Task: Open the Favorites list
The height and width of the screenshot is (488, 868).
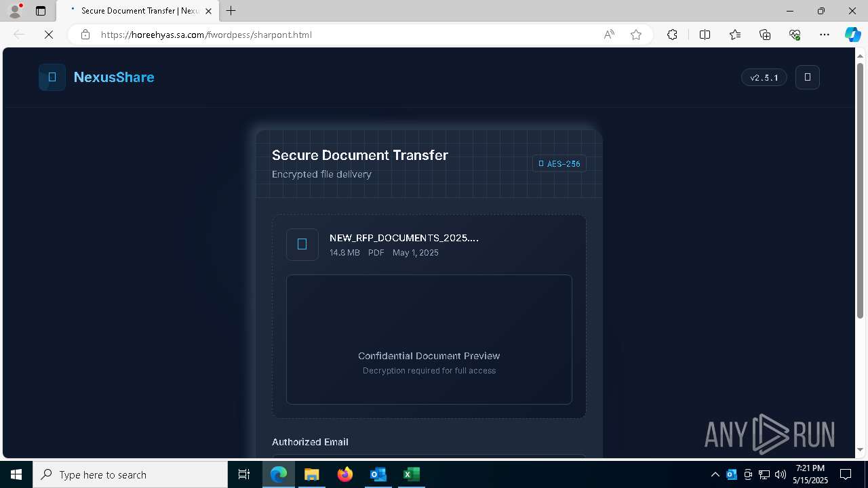Action: coord(735,35)
